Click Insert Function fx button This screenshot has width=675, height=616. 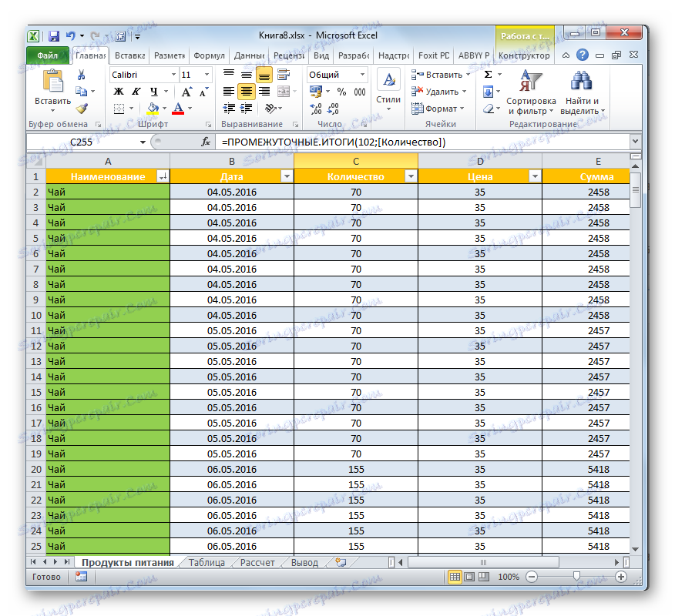click(x=206, y=142)
